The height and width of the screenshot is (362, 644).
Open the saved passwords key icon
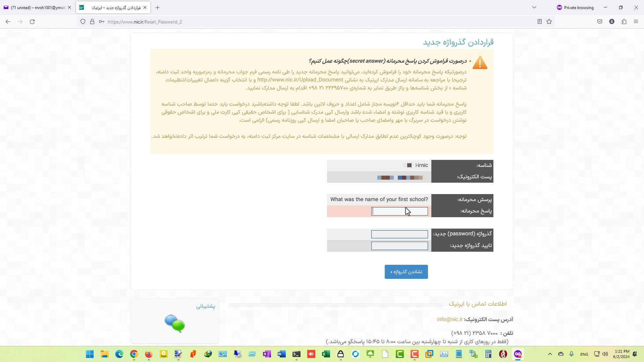[102, 22]
